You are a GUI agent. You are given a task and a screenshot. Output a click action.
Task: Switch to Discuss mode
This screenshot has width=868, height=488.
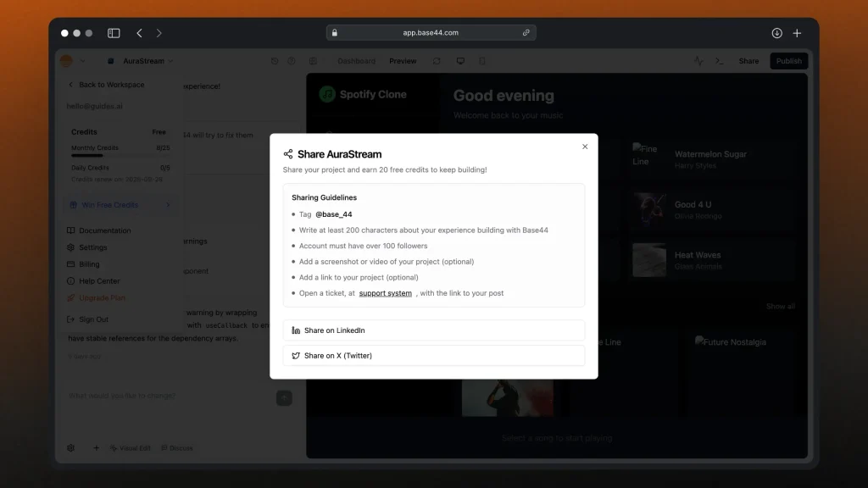click(x=177, y=448)
